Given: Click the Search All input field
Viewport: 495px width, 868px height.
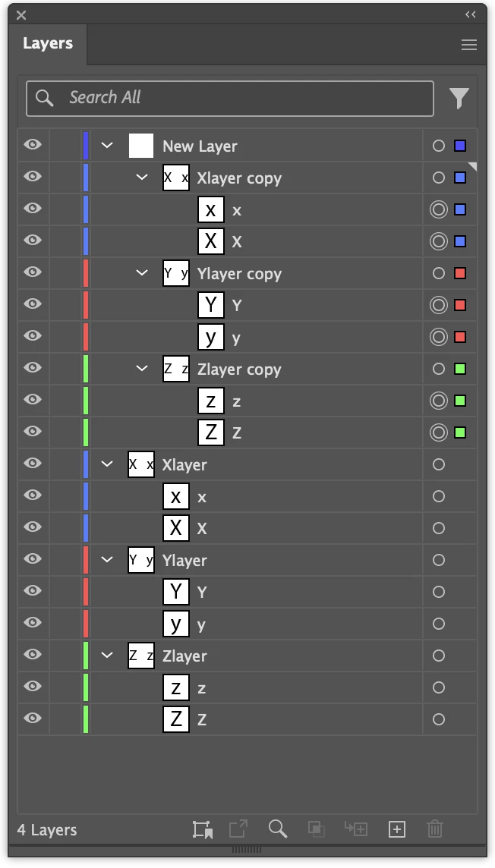Looking at the screenshot, I should pyautogui.click(x=230, y=99).
